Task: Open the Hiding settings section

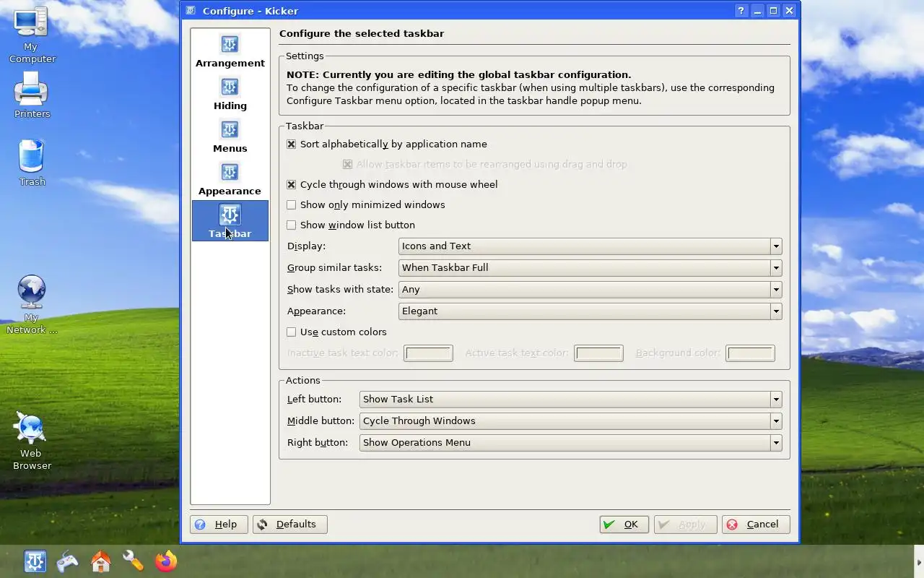Action: click(x=230, y=94)
